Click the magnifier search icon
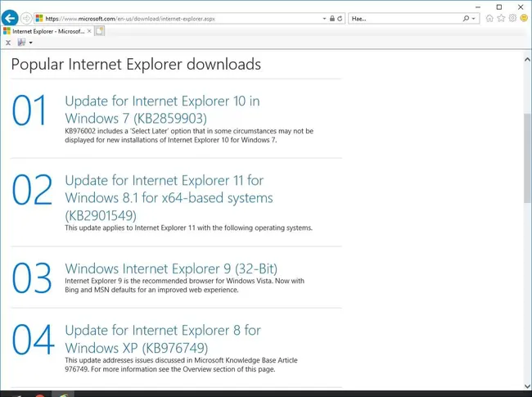532x397 pixels. (467, 18)
